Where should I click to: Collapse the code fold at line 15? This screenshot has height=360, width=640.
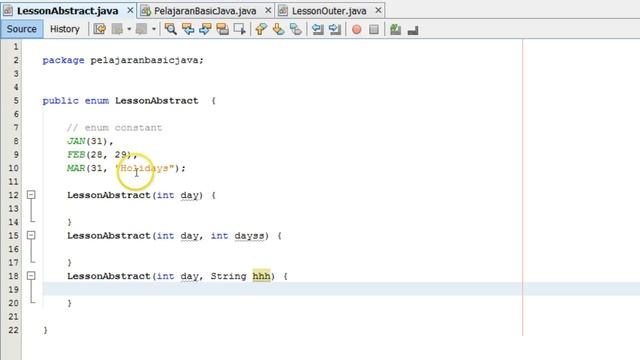click(31, 235)
